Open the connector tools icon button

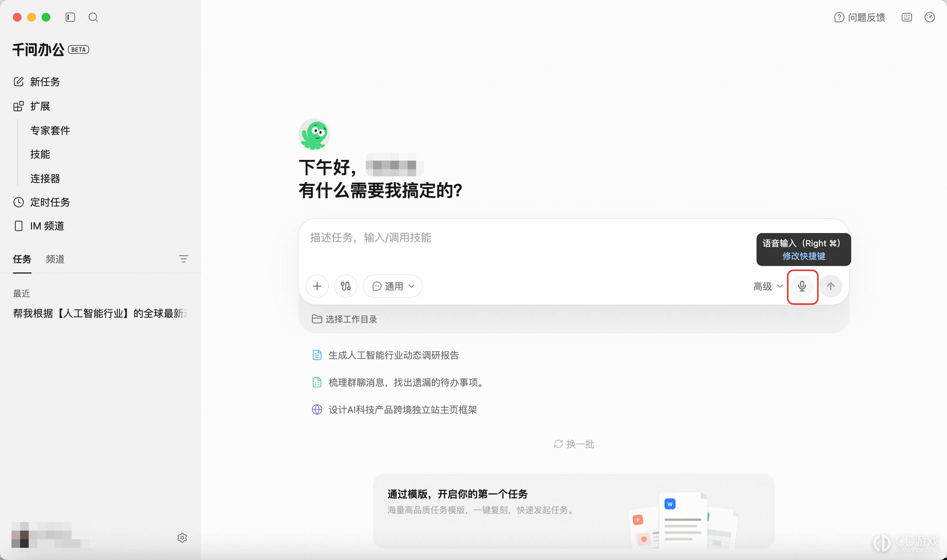[345, 286]
